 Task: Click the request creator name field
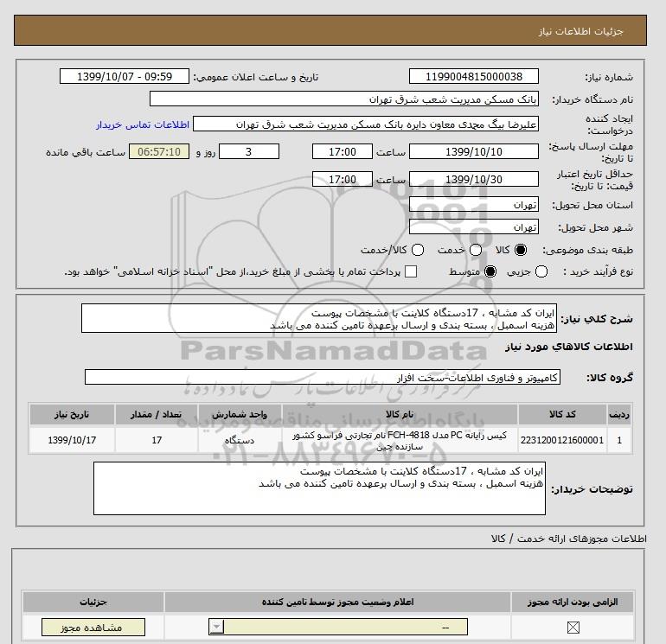(x=366, y=124)
